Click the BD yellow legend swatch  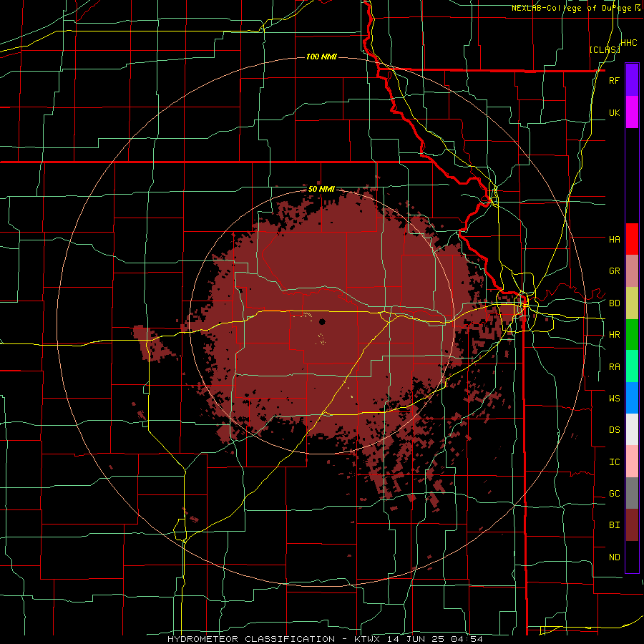632,303
